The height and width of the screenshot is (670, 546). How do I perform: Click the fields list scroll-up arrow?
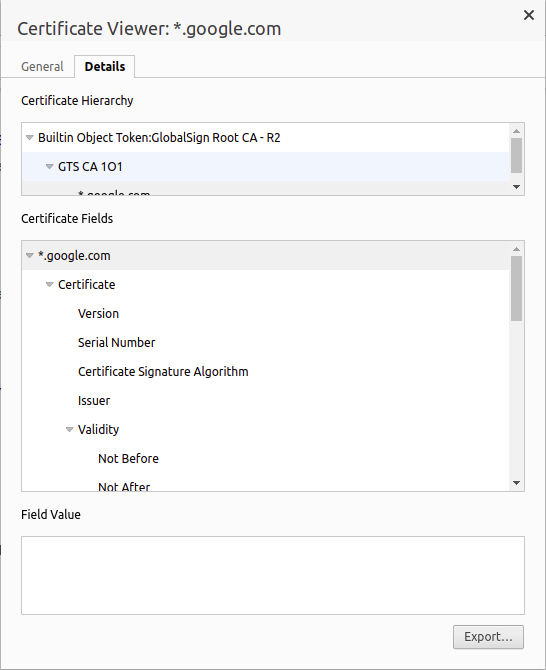coord(517,249)
